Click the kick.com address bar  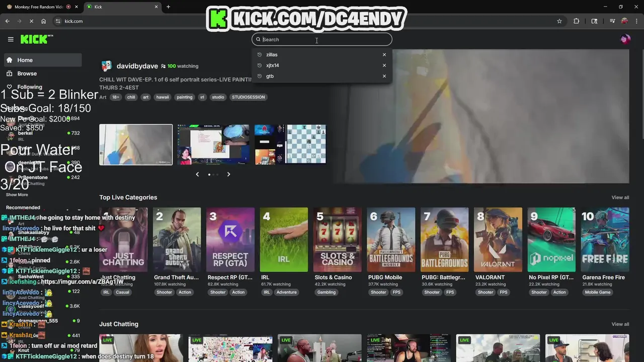(302, 21)
